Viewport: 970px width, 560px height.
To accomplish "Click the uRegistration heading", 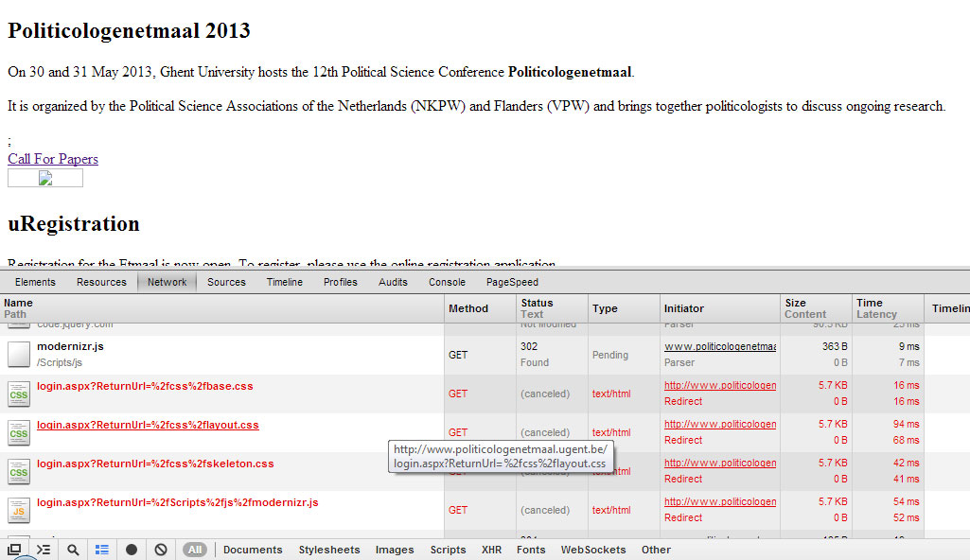I will pos(74,224).
